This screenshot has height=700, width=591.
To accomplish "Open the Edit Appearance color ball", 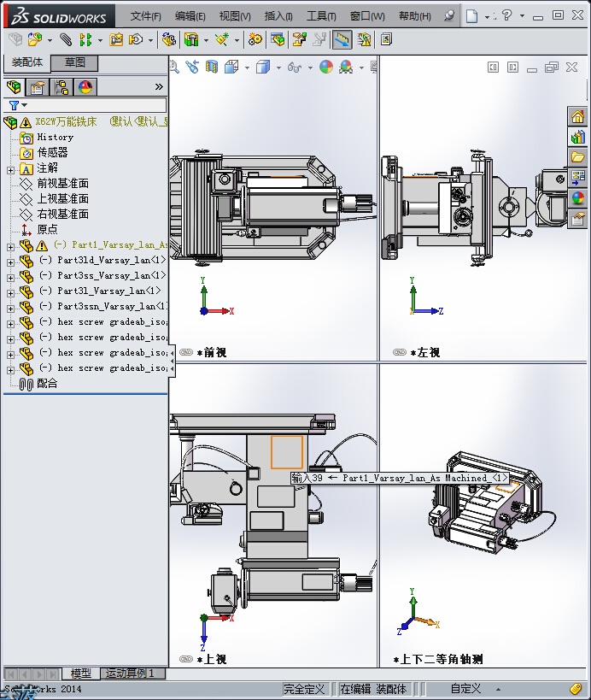I will point(326,67).
